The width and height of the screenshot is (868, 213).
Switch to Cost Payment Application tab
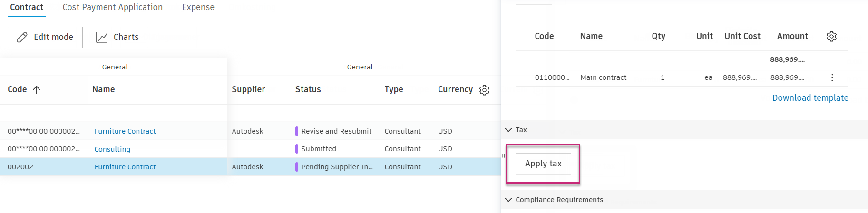coord(113,7)
